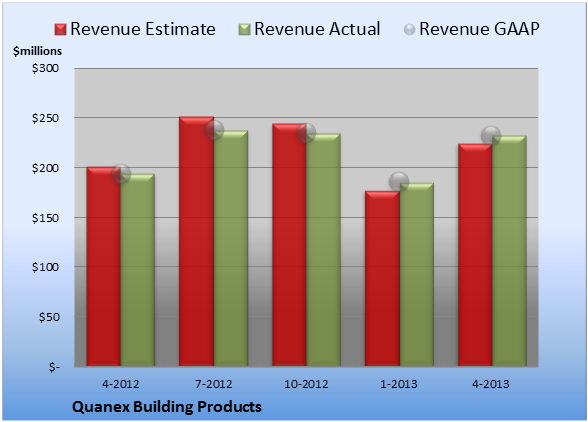Select the green actual bar for 7-2012

[231, 248]
